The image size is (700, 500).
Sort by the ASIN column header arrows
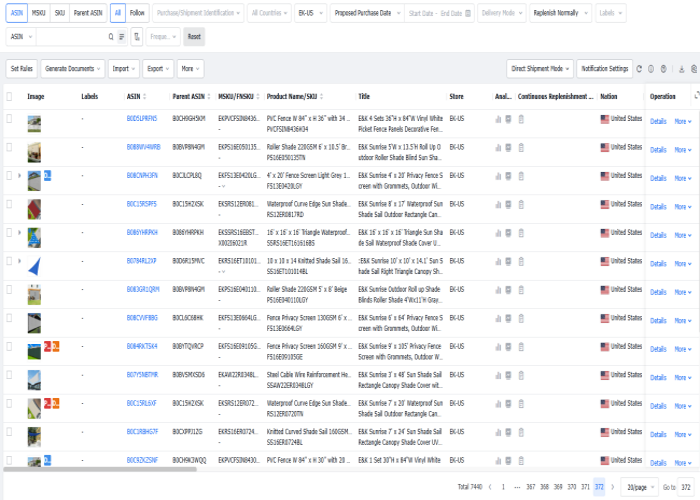click(144, 96)
